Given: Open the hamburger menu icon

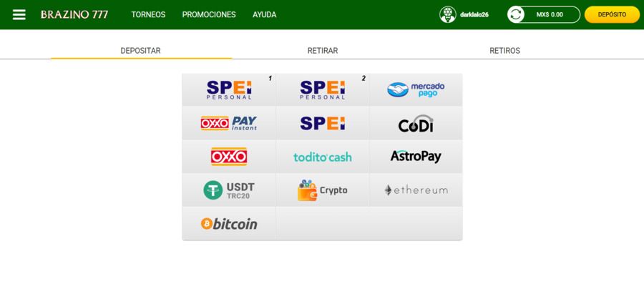Looking at the screenshot, I should [x=19, y=15].
